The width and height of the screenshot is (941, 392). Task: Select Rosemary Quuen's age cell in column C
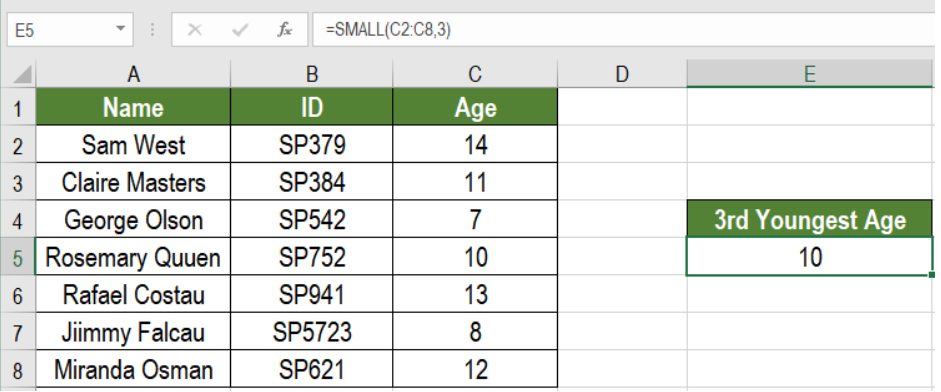475,257
